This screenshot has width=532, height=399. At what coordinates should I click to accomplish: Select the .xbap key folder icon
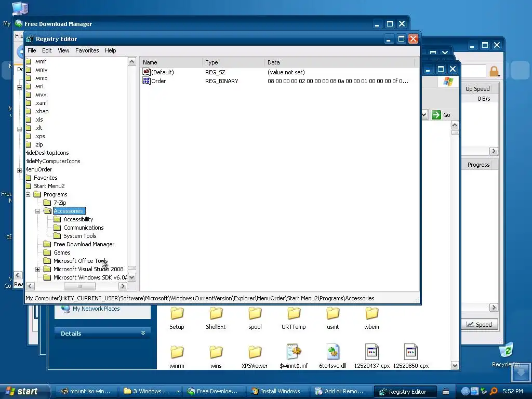29,111
